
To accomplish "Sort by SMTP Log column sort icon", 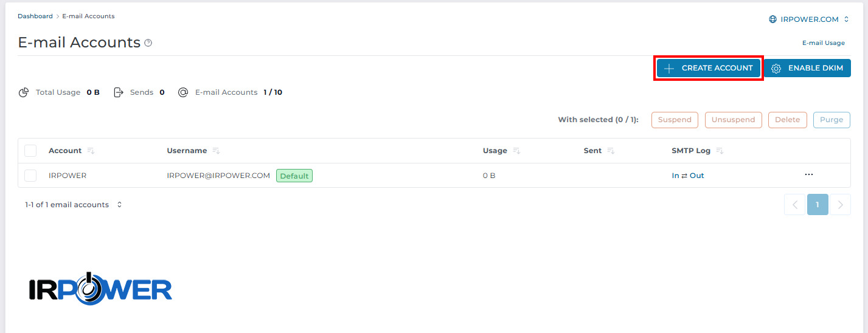I will pyautogui.click(x=720, y=151).
